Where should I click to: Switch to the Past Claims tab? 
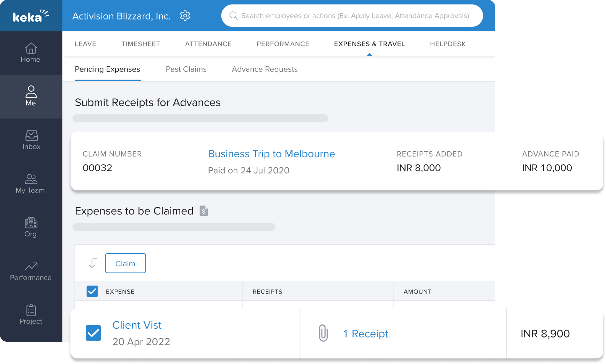pos(186,69)
